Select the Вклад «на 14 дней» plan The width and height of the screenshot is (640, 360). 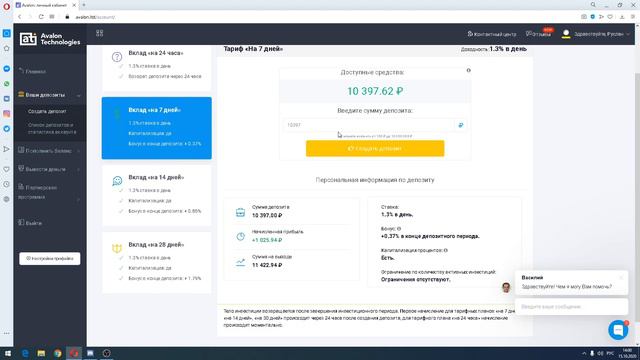[x=157, y=195]
